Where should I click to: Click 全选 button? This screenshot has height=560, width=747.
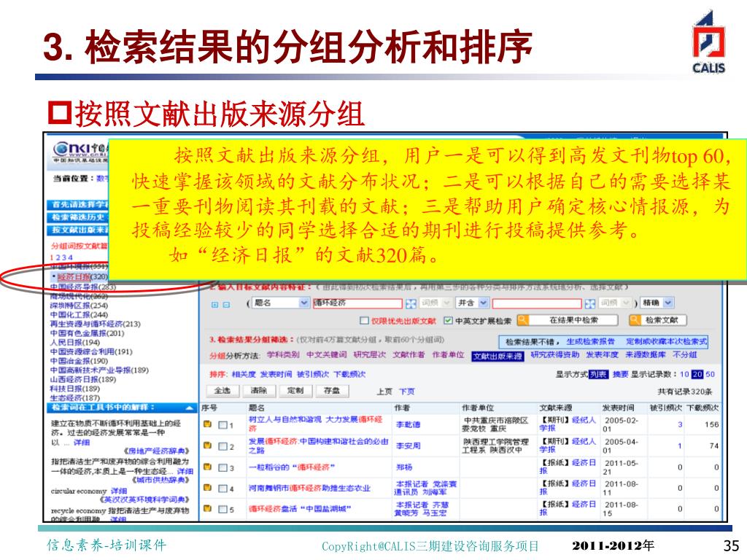(x=222, y=391)
